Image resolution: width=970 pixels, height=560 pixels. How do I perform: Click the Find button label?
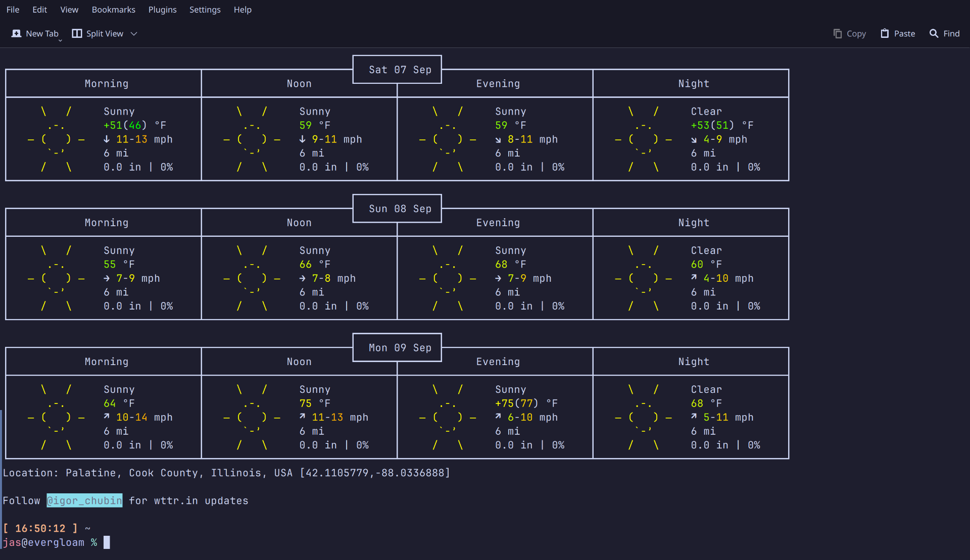[951, 33]
